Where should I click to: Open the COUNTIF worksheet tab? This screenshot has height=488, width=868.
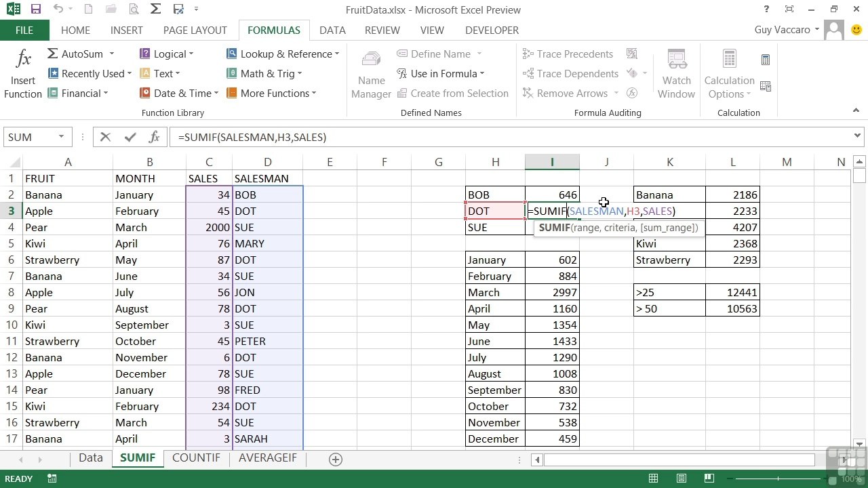click(x=196, y=458)
